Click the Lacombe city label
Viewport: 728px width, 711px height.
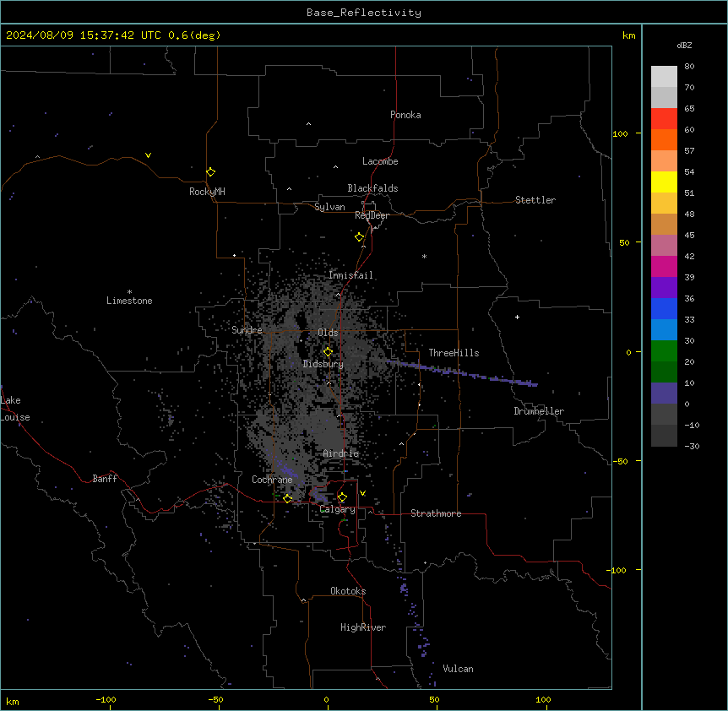[x=380, y=161]
